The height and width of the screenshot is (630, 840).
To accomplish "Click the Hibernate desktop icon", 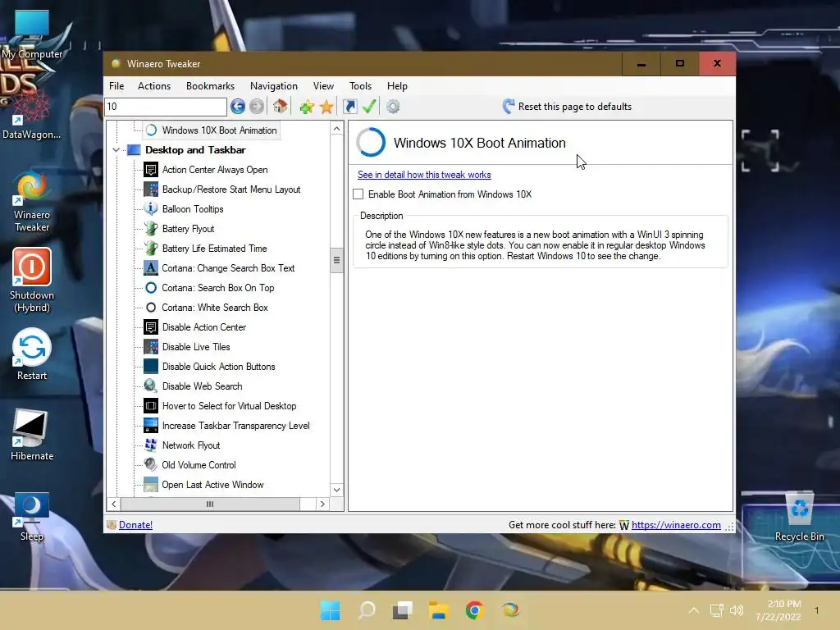I will click(32, 435).
